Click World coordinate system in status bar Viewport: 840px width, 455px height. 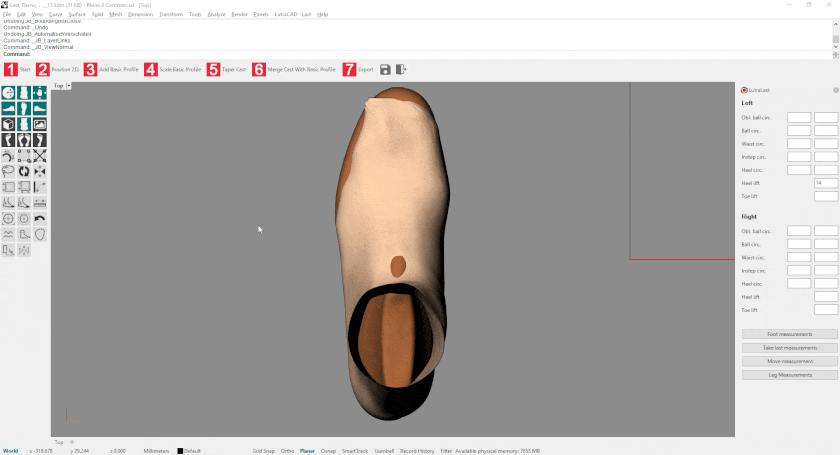10,451
